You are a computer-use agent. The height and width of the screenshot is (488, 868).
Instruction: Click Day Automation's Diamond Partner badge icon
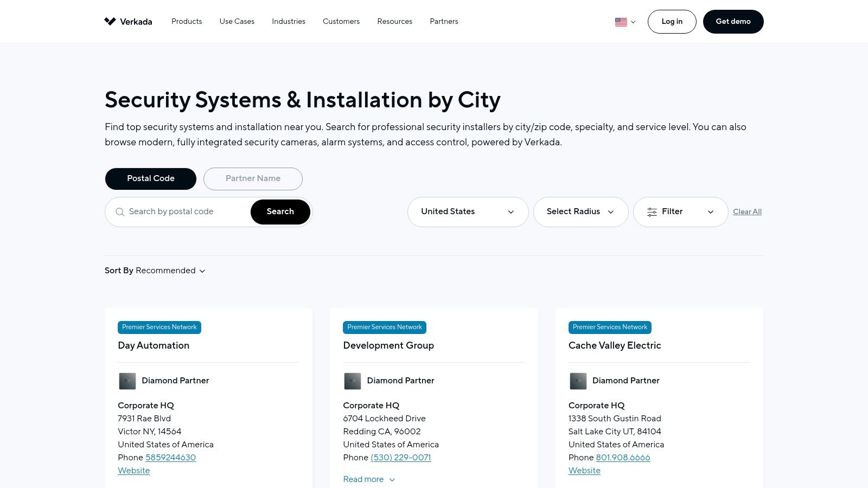(127, 381)
